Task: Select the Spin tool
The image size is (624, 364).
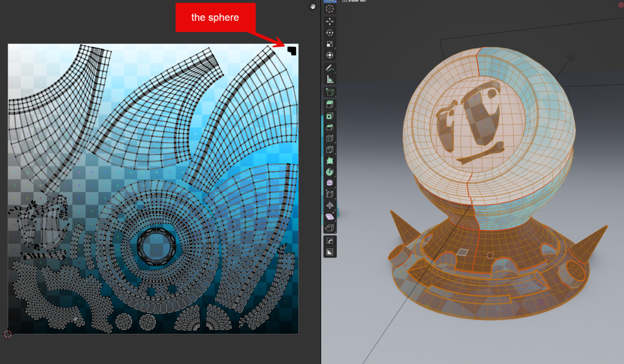Action: [330, 172]
